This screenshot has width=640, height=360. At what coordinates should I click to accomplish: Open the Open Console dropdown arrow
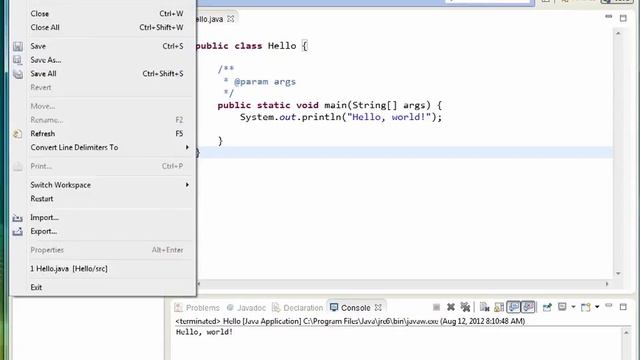coord(597,307)
